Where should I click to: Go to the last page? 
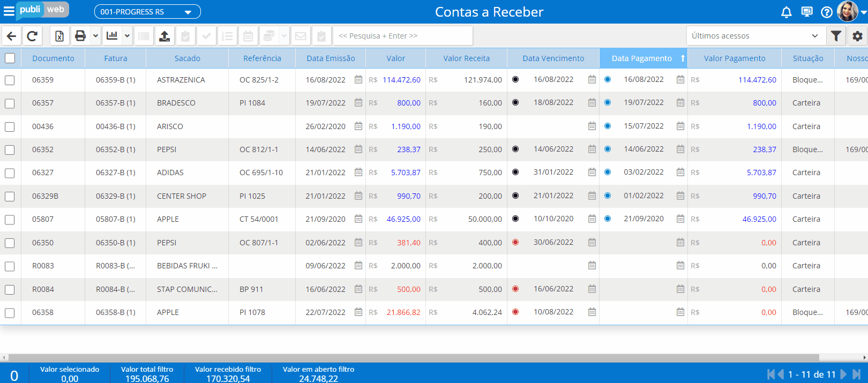pos(857,374)
